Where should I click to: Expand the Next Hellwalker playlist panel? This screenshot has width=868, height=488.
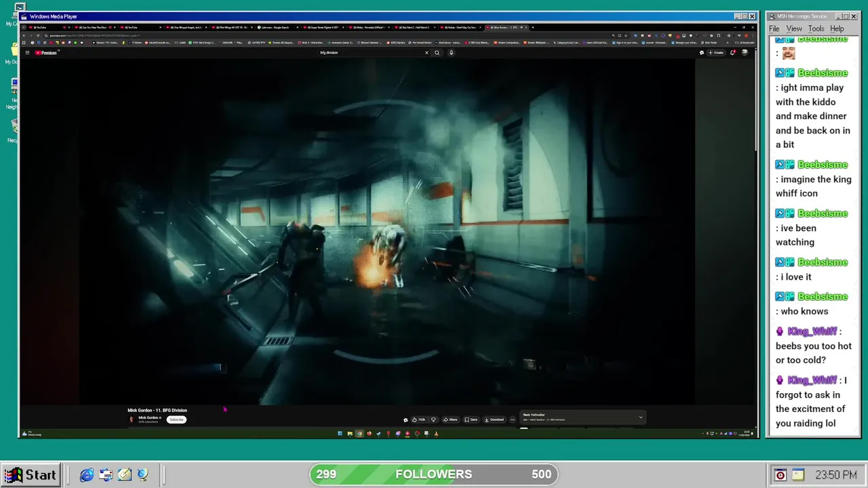coord(640,418)
